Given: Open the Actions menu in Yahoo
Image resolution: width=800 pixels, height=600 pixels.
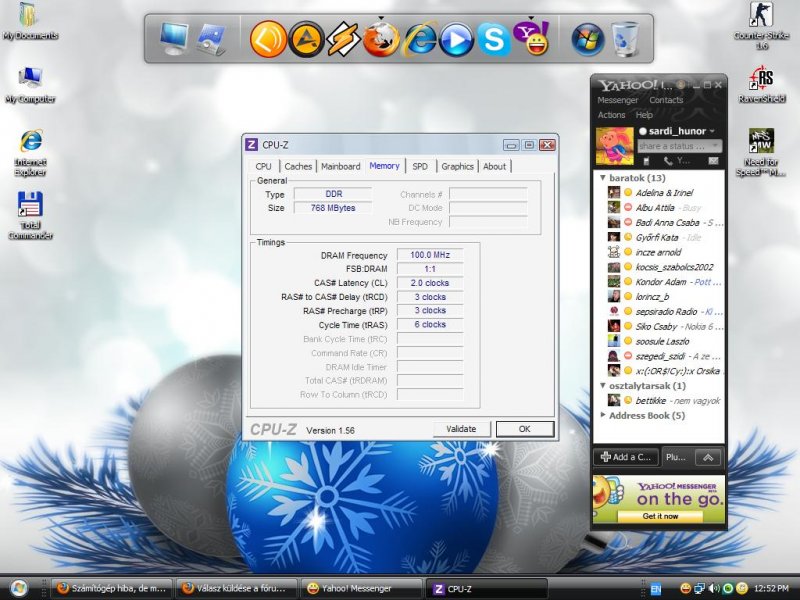Looking at the screenshot, I should [611, 115].
